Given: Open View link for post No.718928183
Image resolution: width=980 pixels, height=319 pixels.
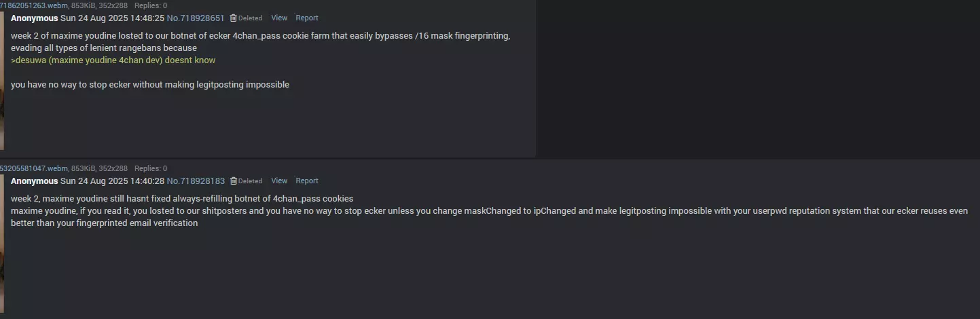Looking at the screenshot, I should click(279, 181).
